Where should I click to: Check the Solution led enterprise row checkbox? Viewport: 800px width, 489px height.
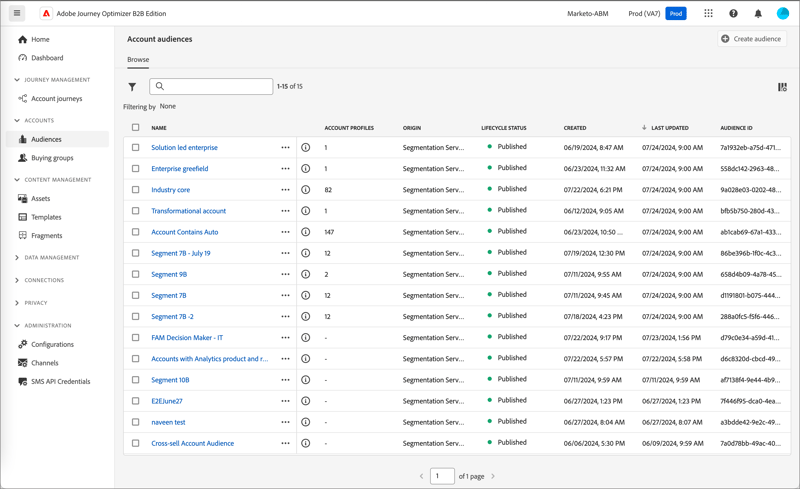[x=136, y=148]
